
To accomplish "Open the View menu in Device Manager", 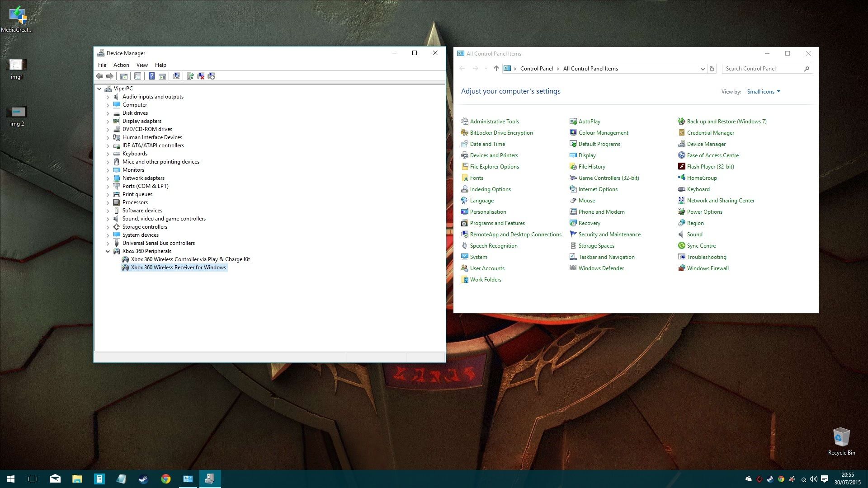I will [x=142, y=65].
